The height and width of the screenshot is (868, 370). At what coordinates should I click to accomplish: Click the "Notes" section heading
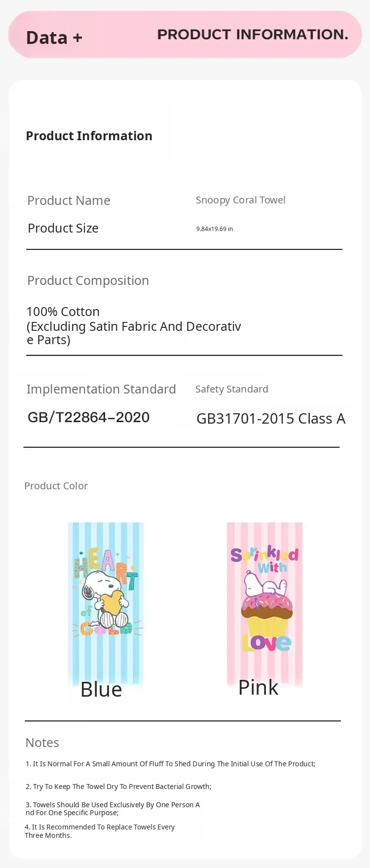pos(42,743)
